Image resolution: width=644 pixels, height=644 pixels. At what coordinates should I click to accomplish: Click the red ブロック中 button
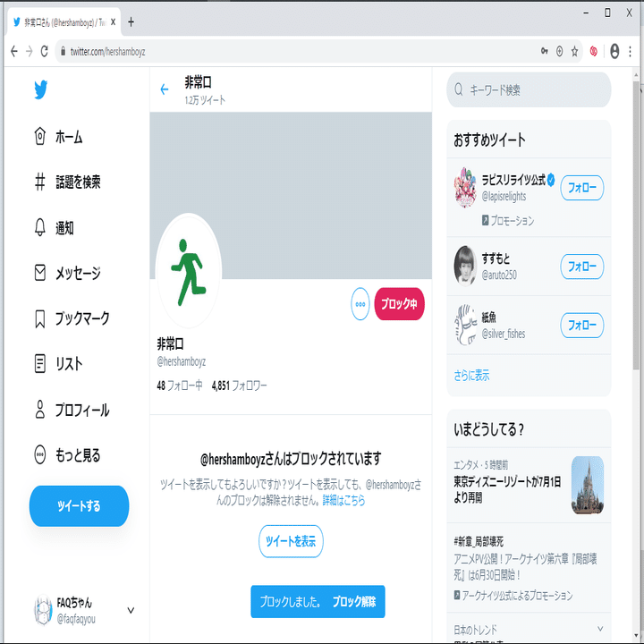[399, 304]
